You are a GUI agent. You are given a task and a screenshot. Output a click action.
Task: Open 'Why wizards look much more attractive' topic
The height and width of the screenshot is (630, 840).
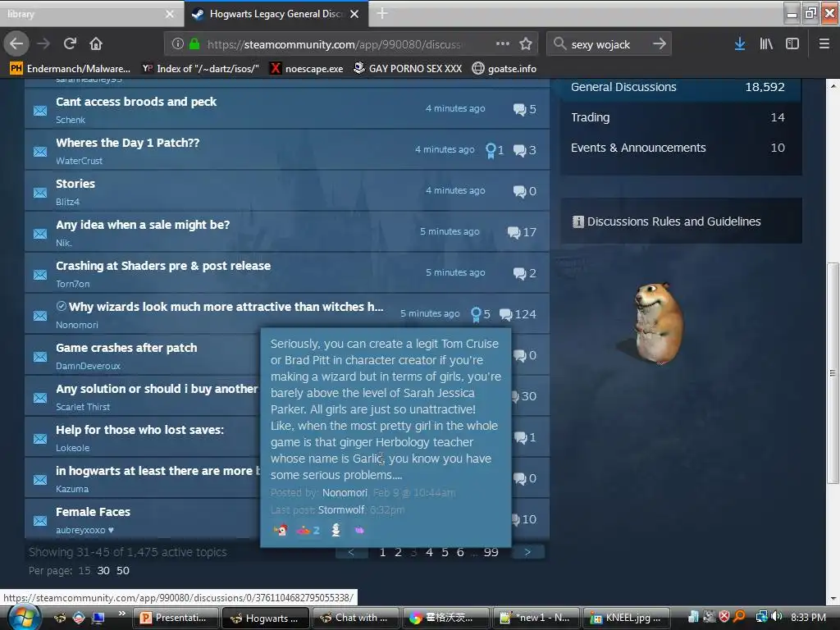click(x=226, y=307)
